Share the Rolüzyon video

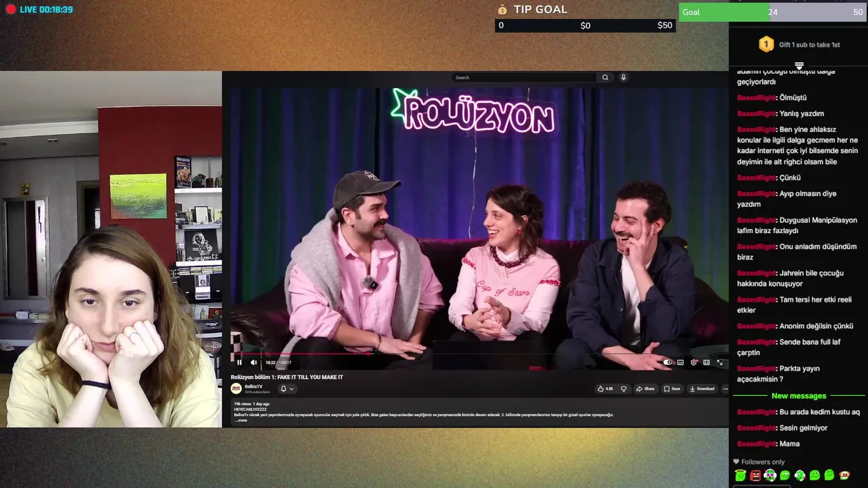point(645,388)
